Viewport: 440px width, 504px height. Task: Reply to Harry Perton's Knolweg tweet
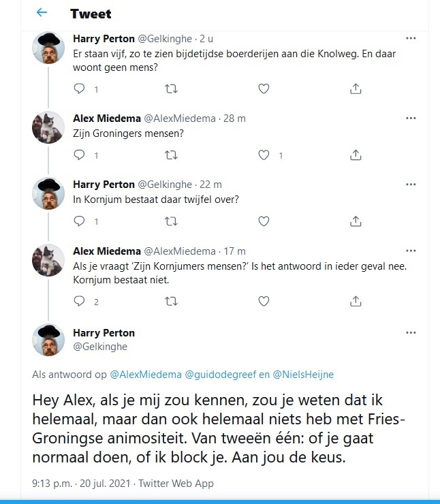pyautogui.click(x=80, y=89)
